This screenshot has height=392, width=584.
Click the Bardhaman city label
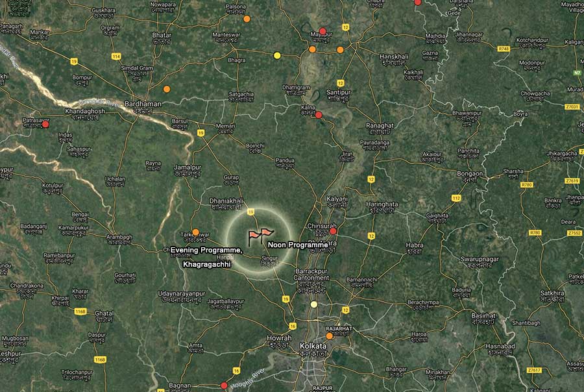tap(143, 104)
